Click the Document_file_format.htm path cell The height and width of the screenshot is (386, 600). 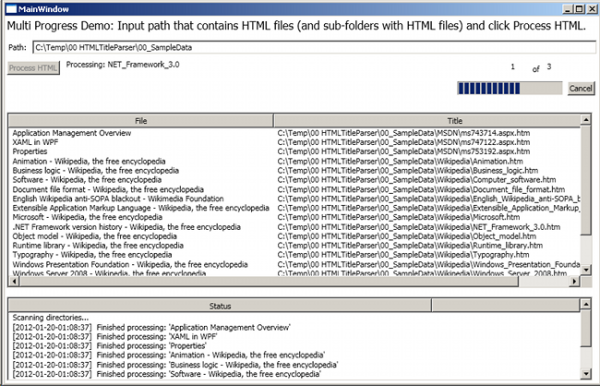[421, 189]
